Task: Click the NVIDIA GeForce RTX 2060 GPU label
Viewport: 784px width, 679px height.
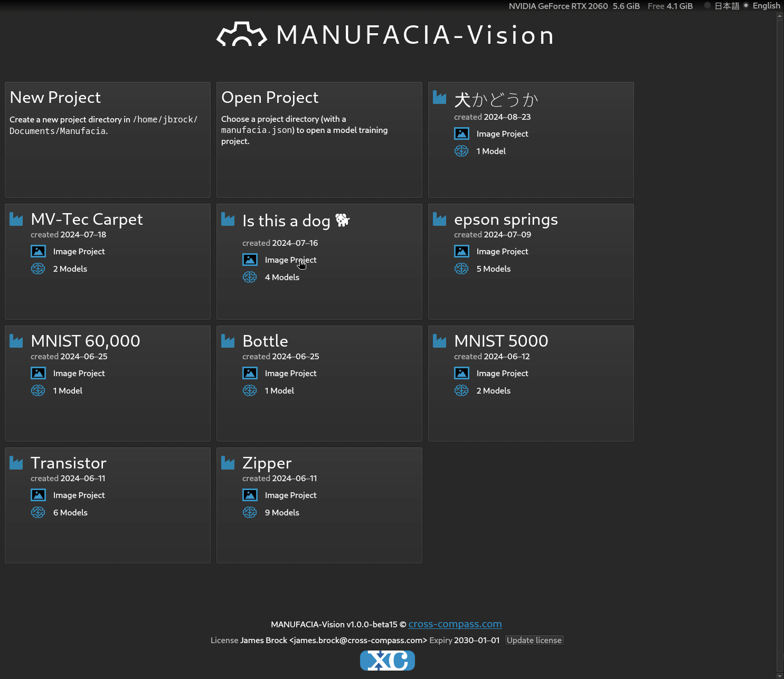Action: pos(558,6)
